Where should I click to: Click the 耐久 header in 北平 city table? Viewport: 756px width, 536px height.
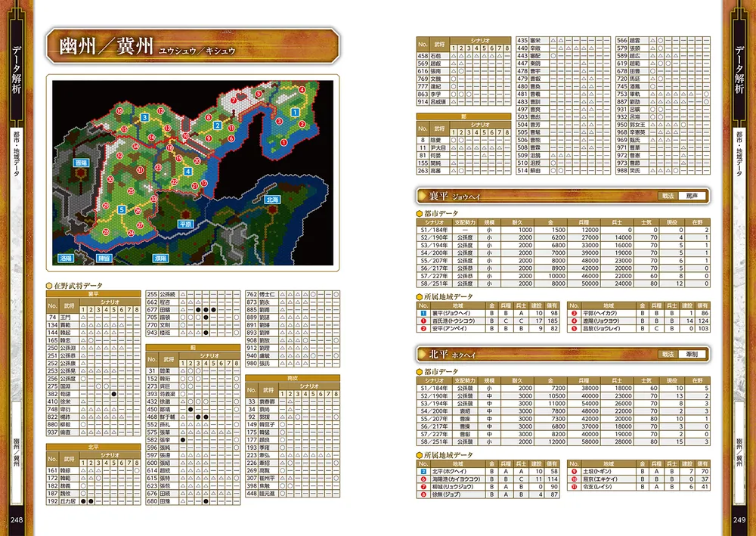click(x=517, y=380)
